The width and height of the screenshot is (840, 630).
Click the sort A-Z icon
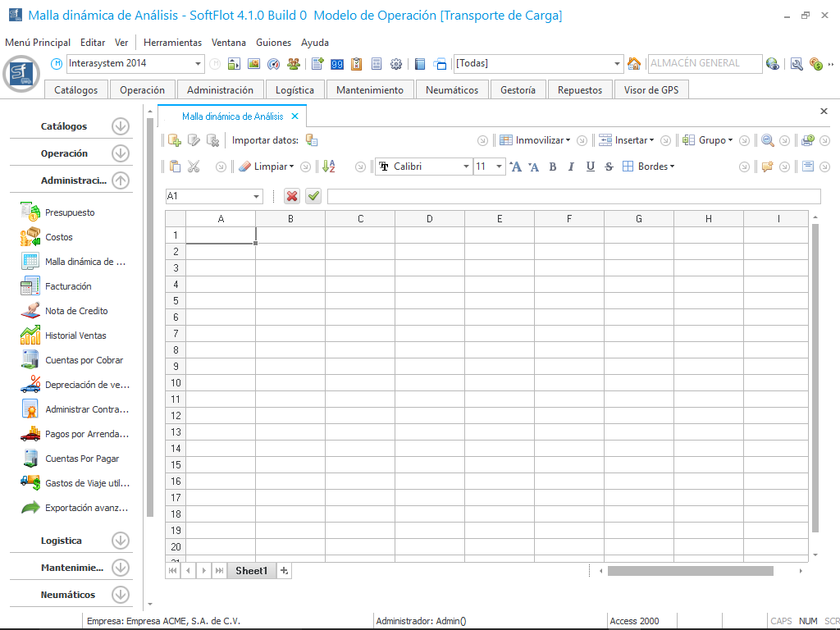coord(329,167)
